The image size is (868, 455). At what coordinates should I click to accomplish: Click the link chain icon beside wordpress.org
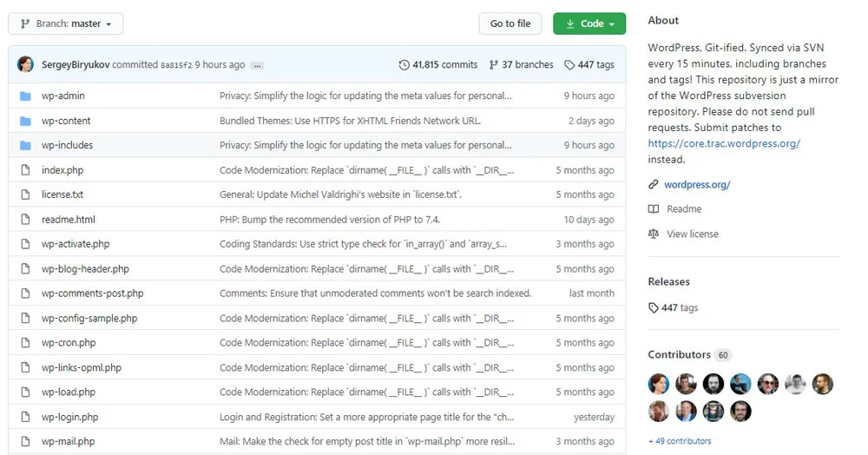654,184
